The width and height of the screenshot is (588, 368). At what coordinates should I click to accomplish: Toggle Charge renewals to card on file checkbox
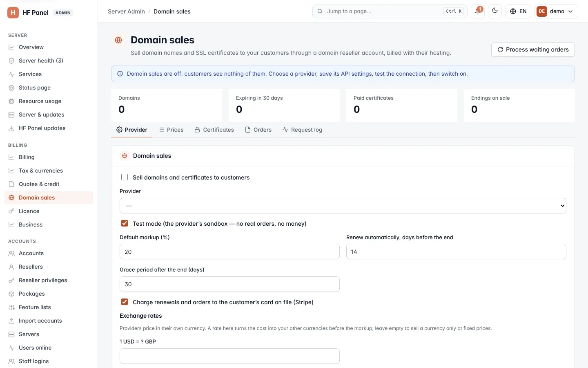[125, 302]
